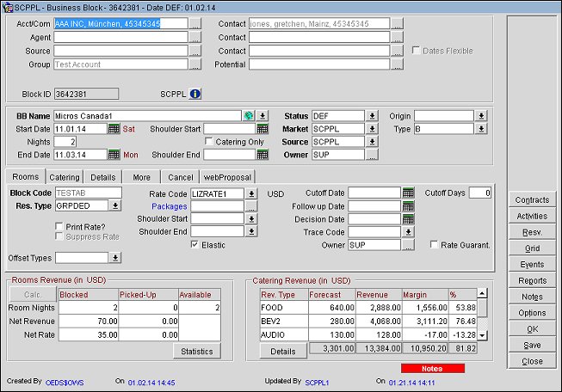Click the red Notes indicator
This screenshot has width=562, height=392.
(x=433, y=368)
